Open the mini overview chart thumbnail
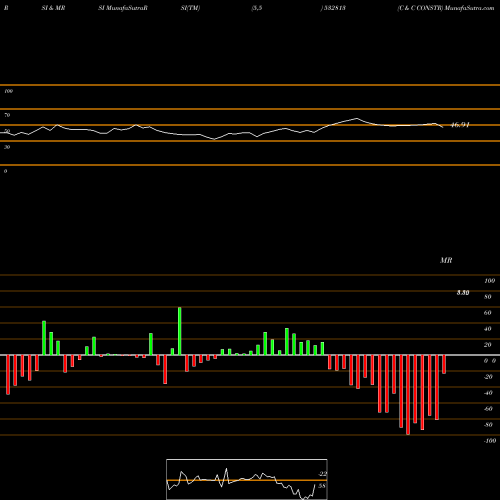 pyautogui.click(x=247, y=479)
